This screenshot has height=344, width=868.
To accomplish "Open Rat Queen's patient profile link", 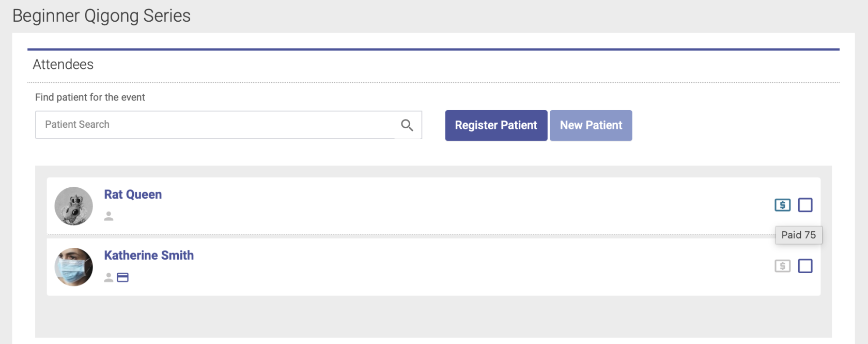I will [x=133, y=195].
